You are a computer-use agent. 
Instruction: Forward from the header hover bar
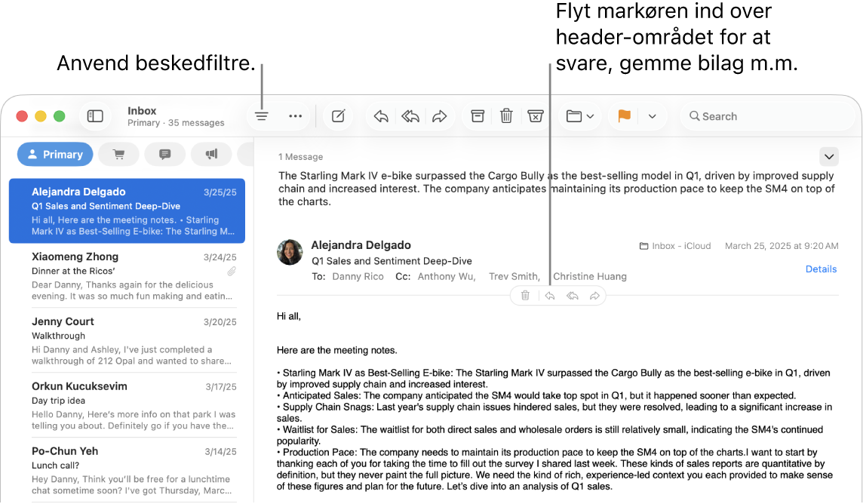(594, 296)
